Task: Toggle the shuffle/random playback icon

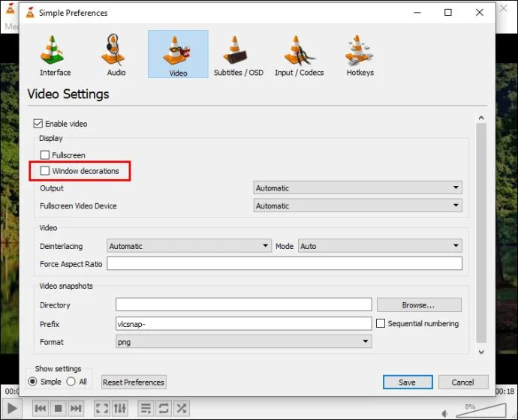Action: [182, 409]
